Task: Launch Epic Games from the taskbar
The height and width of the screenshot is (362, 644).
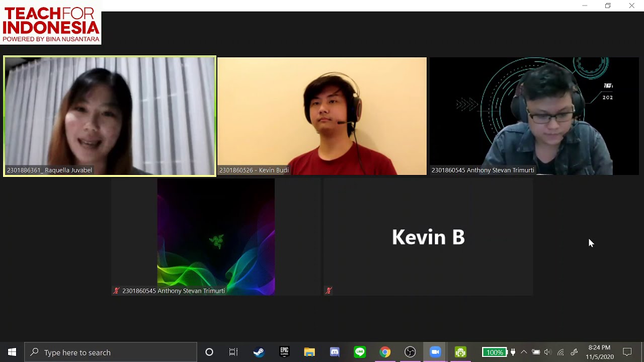Action: (284, 352)
